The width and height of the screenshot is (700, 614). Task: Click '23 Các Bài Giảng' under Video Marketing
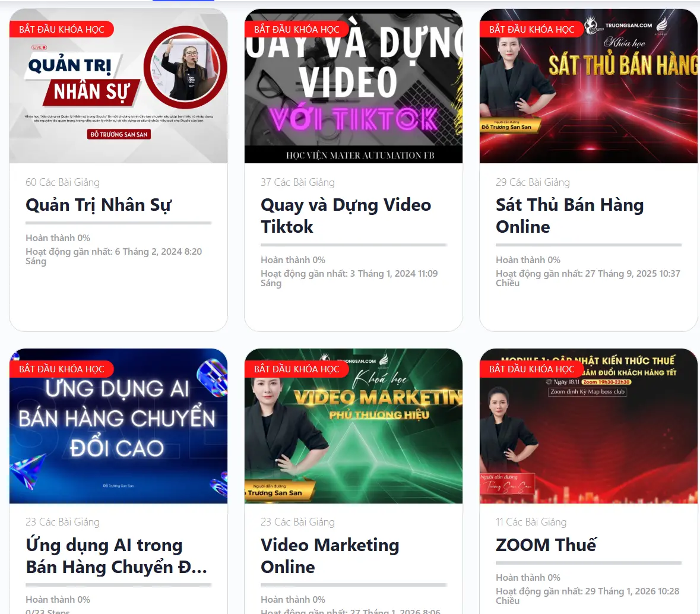298,522
